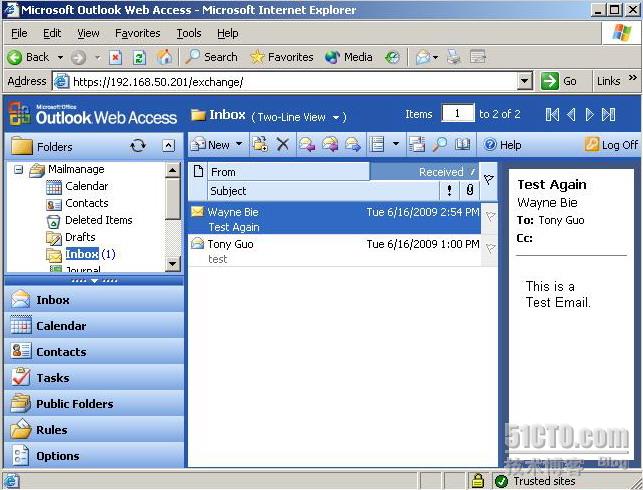Open the View menu
Image resolution: width=643 pixels, height=490 pixels.
(88, 33)
